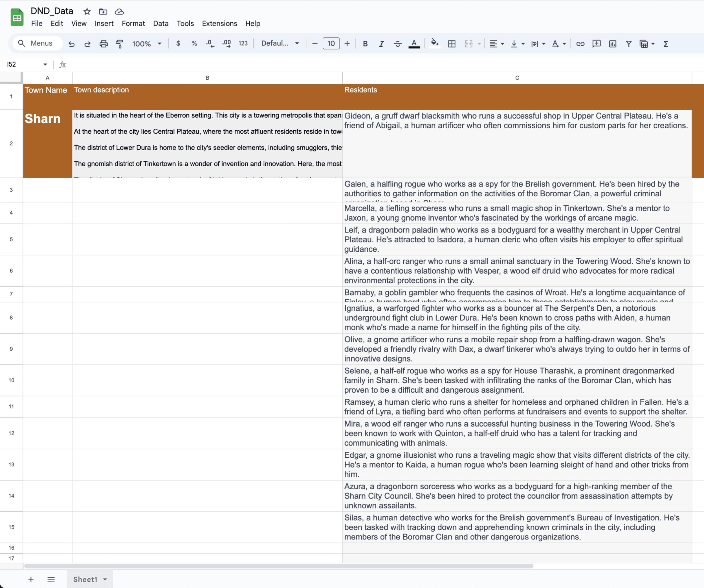
Task: Click the increase font size button
Action: click(347, 44)
